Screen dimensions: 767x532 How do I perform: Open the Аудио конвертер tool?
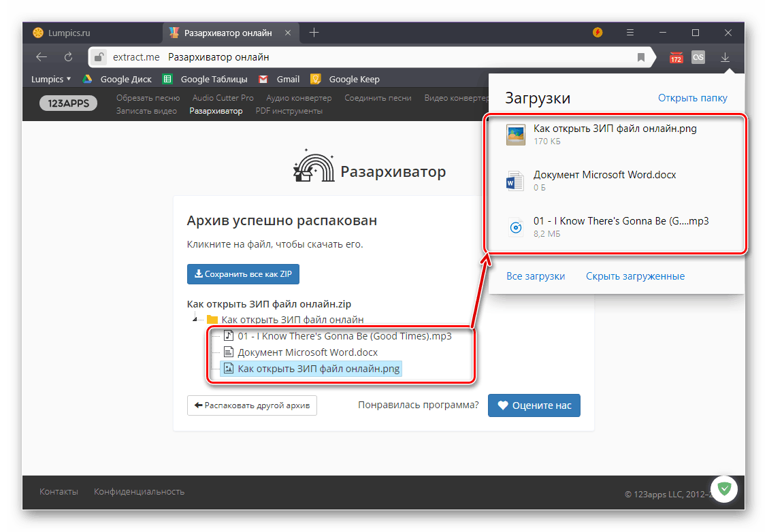point(298,98)
